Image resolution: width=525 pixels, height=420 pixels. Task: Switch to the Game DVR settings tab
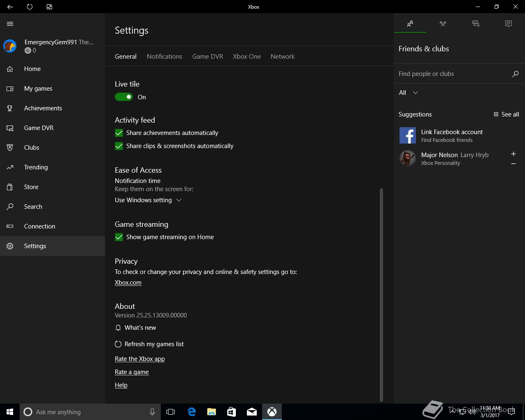coord(208,57)
